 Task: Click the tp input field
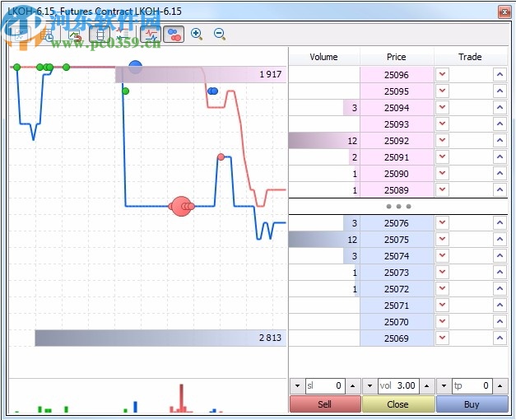coord(472,385)
